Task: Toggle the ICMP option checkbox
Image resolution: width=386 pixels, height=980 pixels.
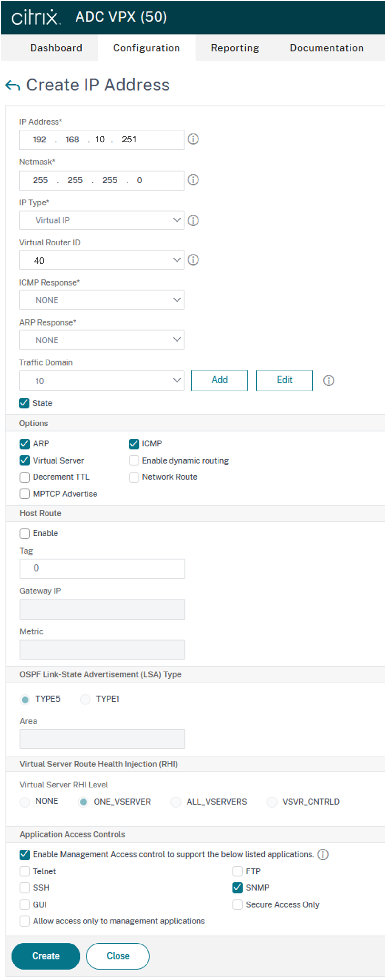Action: (134, 444)
